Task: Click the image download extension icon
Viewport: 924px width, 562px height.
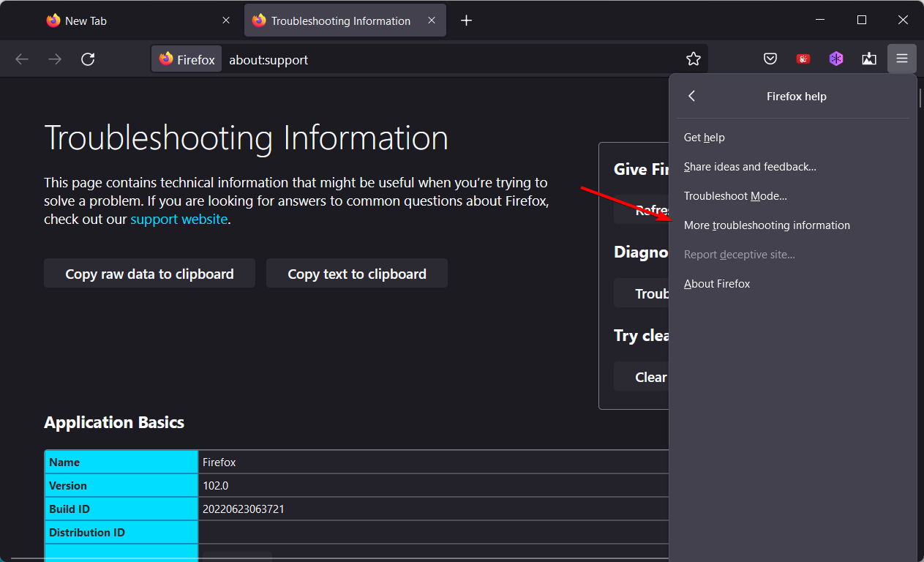Action: click(x=869, y=59)
